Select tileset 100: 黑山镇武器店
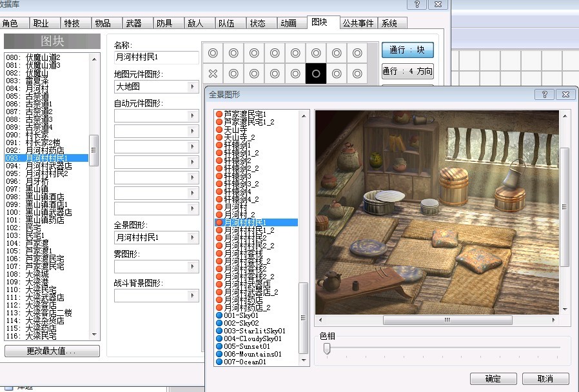Screen dimensions: 579x392 pos(47,212)
